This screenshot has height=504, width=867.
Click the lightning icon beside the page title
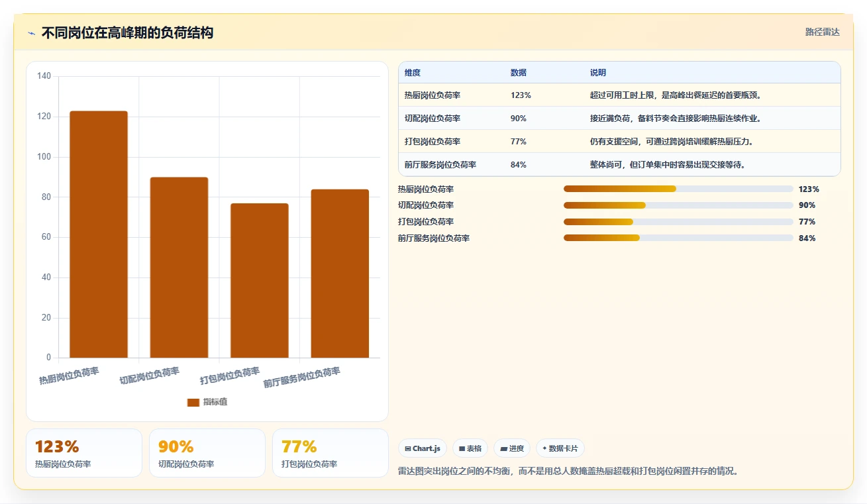(x=32, y=33)
